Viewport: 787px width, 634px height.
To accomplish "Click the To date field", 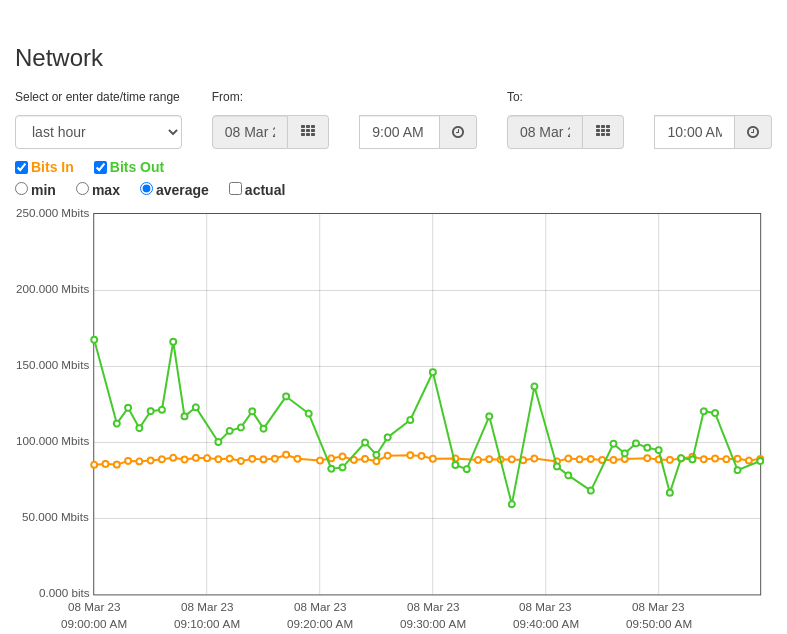I will point(545,132).
